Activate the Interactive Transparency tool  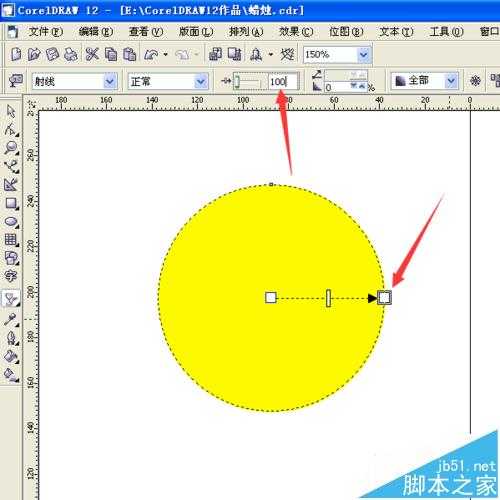[x=10, y=298]
